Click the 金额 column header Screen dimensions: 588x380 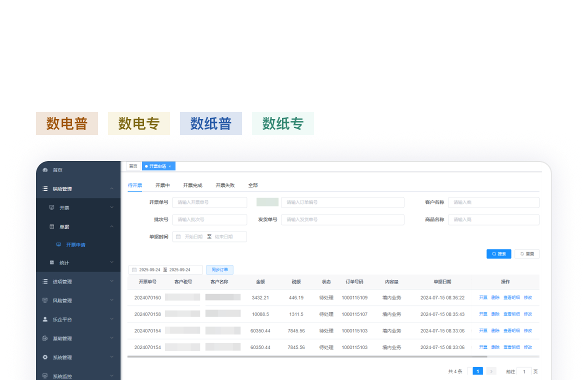260,281
